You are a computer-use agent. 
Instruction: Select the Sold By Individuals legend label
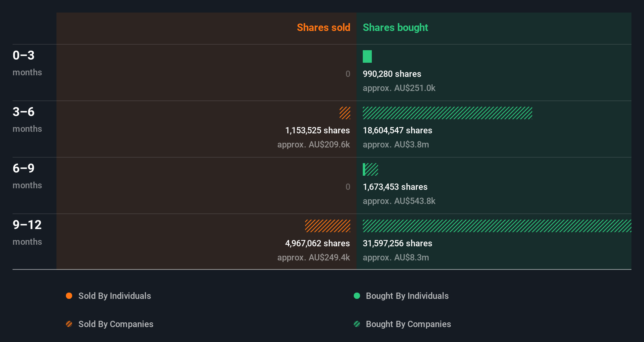point(115,296)
